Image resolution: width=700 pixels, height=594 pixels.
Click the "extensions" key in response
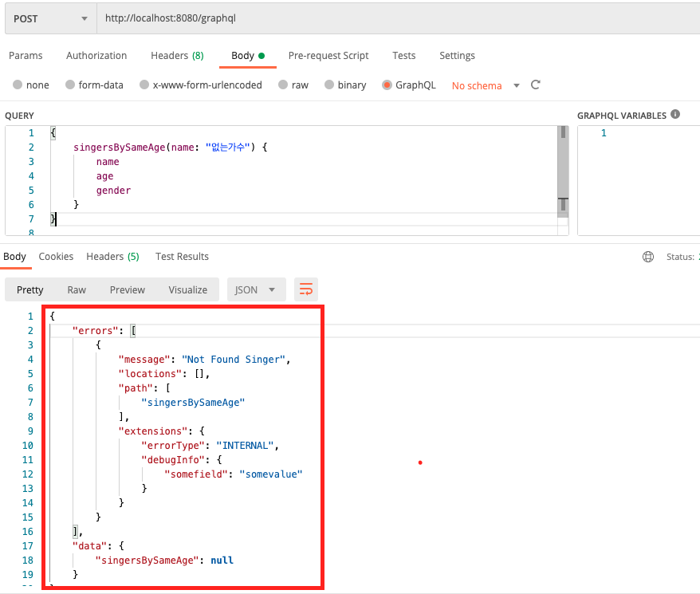(x=153, y=431)
